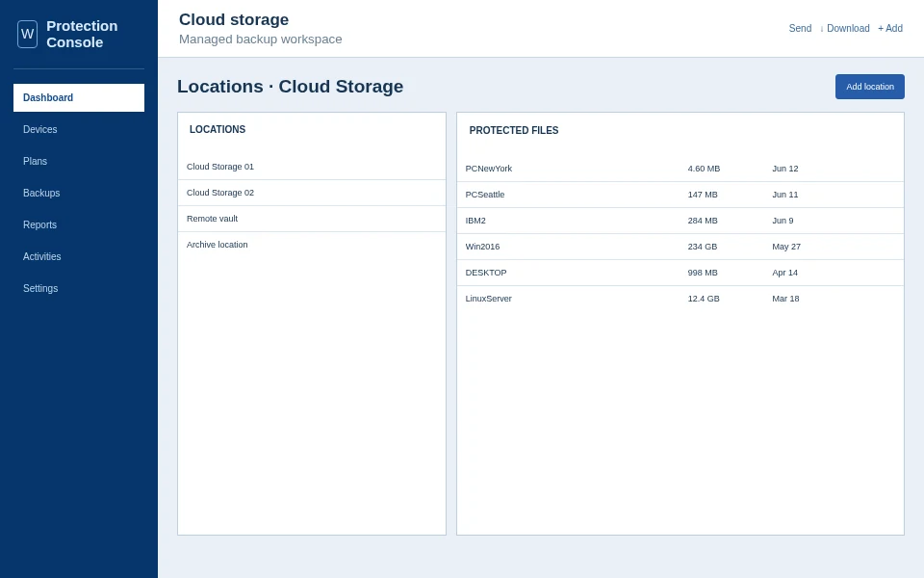Select the IBM2 file row
Image resolution: width=924 pixels, height=578 pixels.
pos(680,221)
